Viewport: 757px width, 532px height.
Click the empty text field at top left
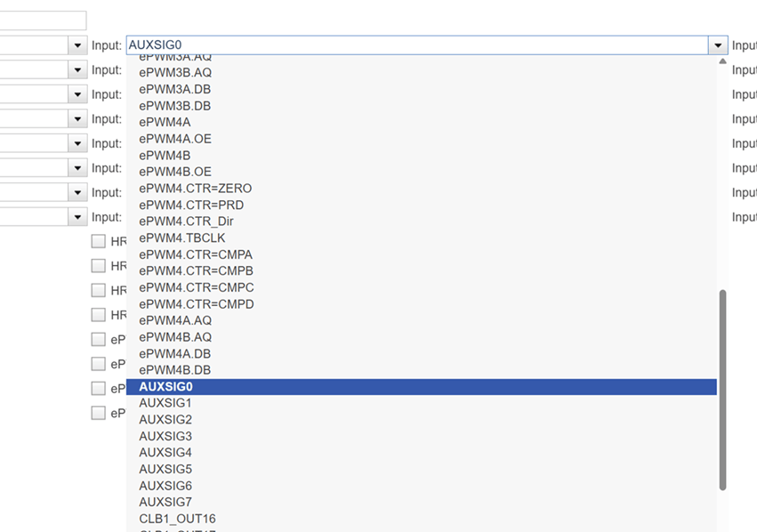coord(43,20)
